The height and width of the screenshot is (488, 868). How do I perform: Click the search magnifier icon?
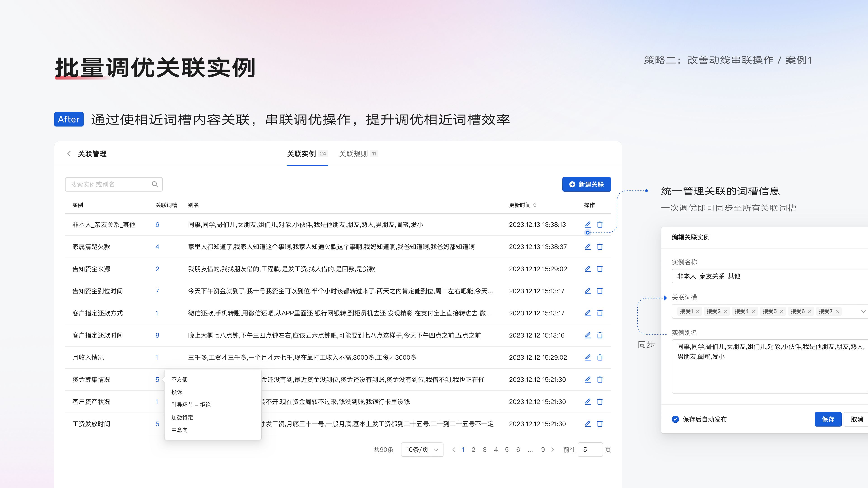pos(155,184)
